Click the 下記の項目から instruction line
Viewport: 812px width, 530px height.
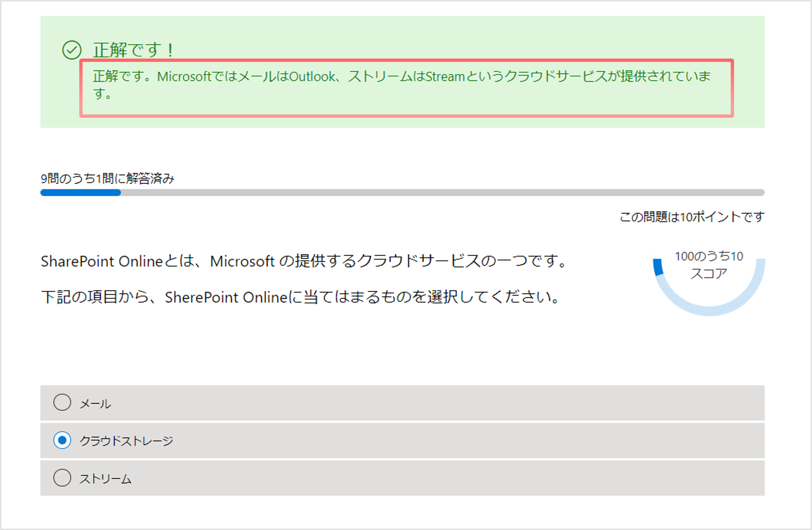[x=300, y=297]
